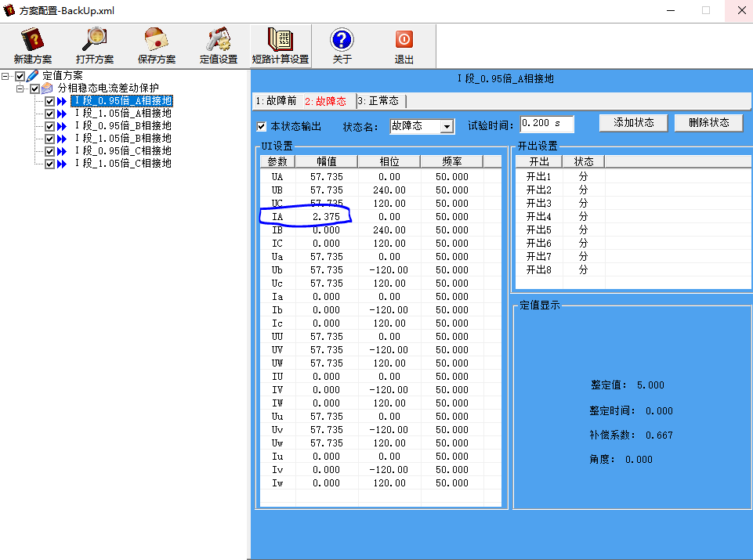753x560 pixels.
Task: Click the 删除状态 button
Action: tap(708, 123)
